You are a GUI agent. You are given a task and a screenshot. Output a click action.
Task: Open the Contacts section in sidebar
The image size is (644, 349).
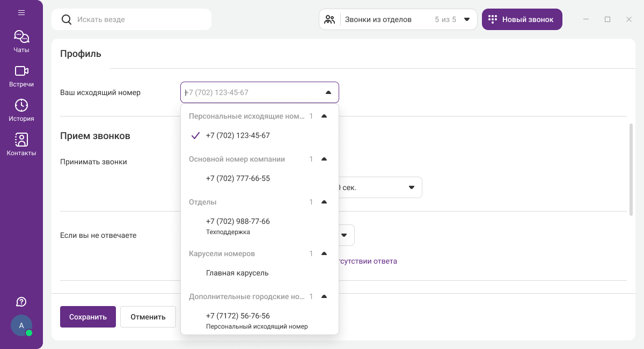pos(21,144)
